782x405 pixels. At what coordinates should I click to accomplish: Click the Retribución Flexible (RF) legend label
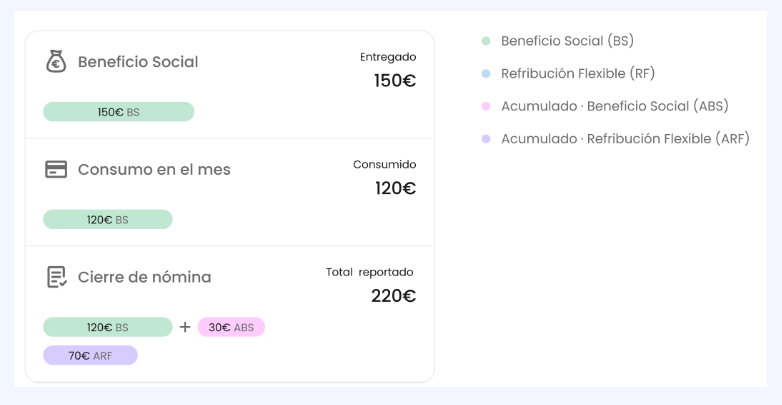point(578,74)
